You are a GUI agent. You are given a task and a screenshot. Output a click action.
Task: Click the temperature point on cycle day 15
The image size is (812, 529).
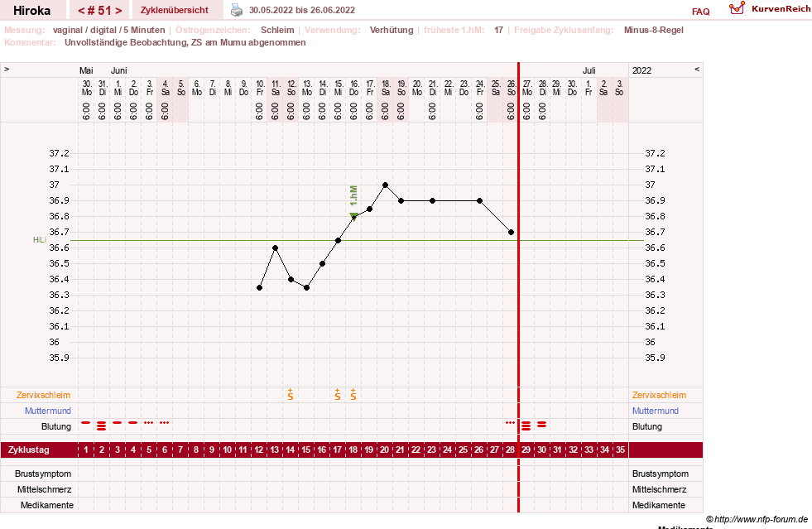point(306,287)
